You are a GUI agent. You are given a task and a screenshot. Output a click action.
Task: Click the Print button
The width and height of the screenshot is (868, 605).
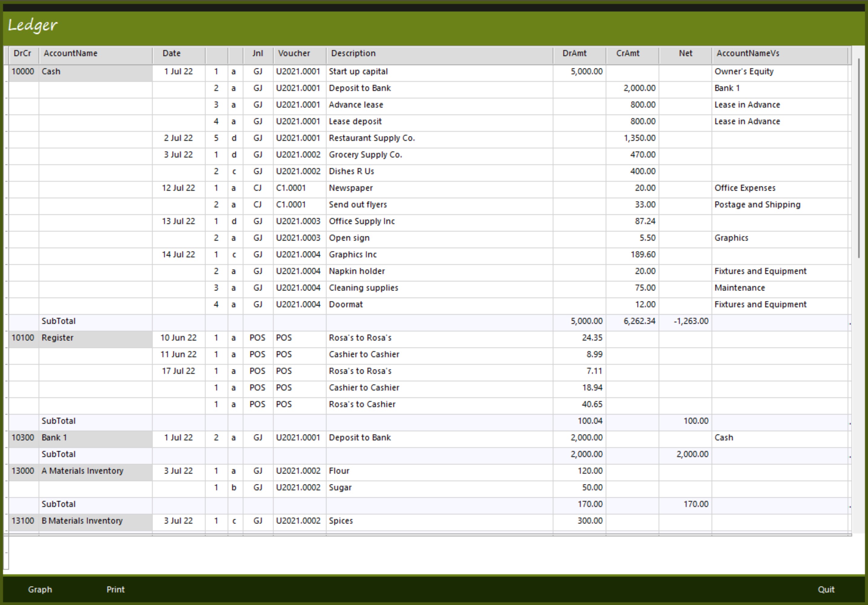click(x=115, y=590)
